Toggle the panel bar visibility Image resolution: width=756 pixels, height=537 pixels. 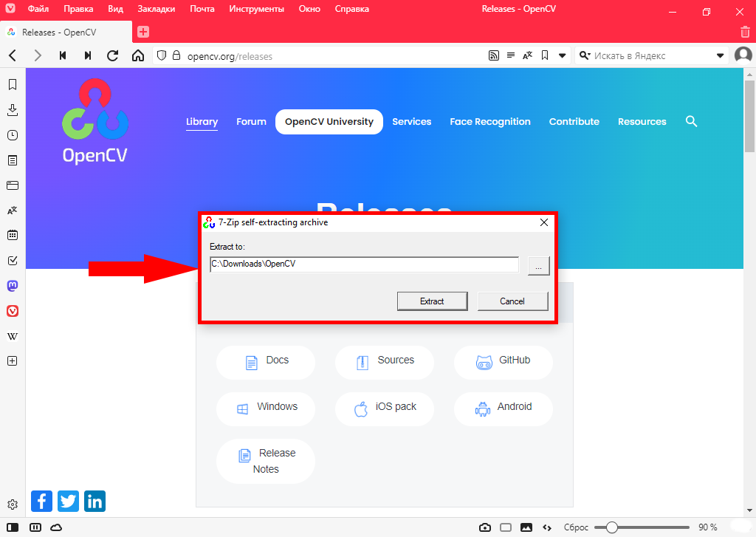(12, 527)
